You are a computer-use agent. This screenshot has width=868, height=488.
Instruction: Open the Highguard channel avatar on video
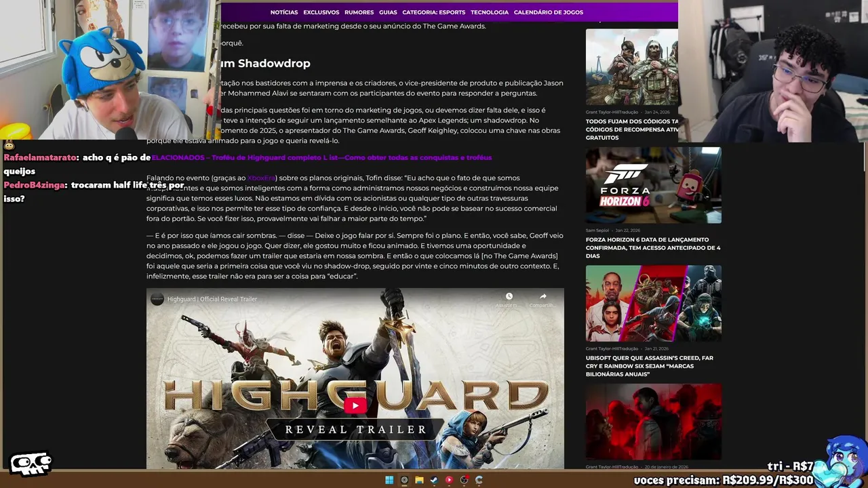pyautogui.click(x=157, y=299)
